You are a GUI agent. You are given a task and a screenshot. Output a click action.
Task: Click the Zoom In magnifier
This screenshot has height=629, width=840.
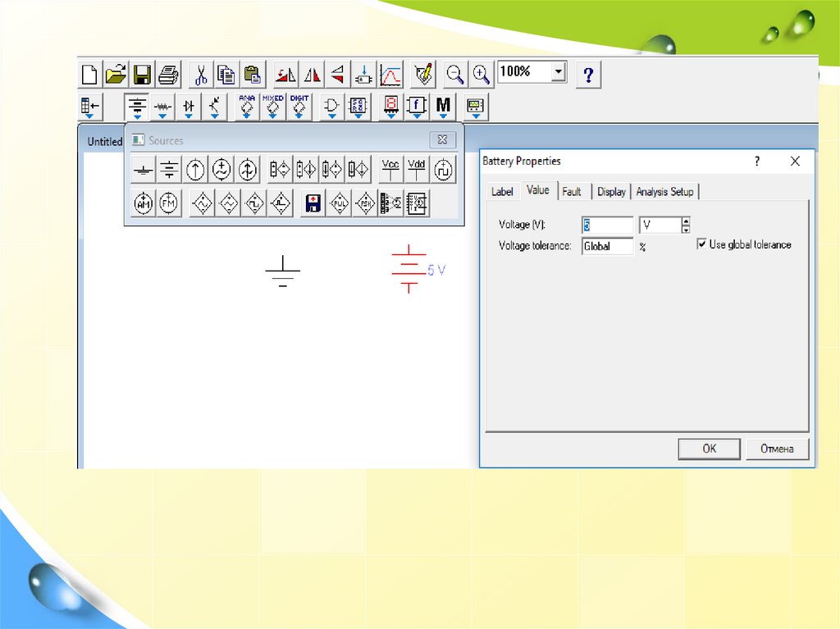pos(482,75)
